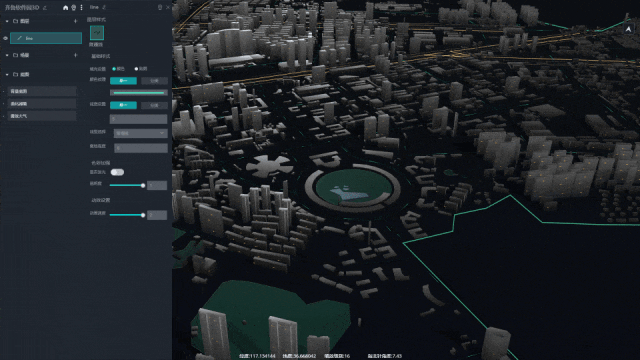
Task: Click the pencil icon beside project title
Action: tap(45, 8)
